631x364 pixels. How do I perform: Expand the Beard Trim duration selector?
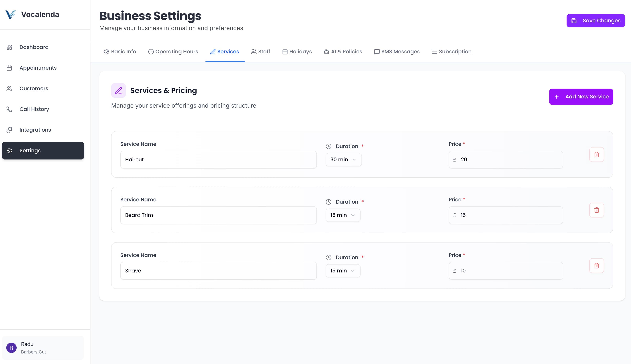(x=343, y=215)
